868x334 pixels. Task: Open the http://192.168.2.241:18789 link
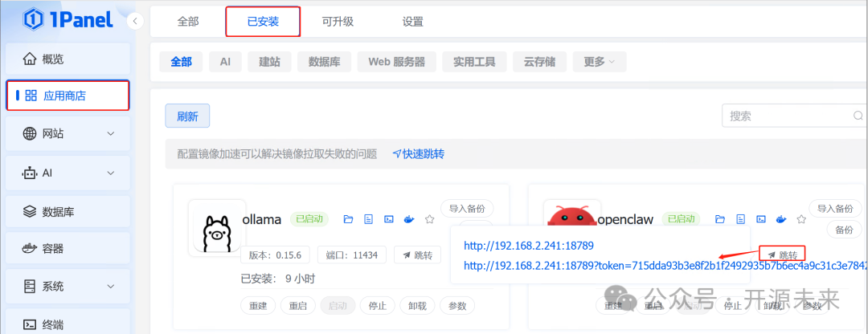click(x=529, y=246)
